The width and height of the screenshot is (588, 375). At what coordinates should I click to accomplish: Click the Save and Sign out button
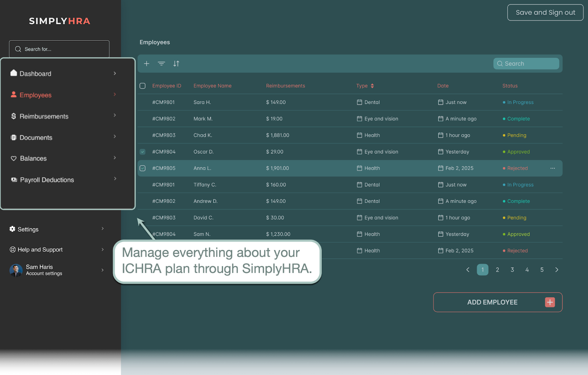tap(545, 12)
